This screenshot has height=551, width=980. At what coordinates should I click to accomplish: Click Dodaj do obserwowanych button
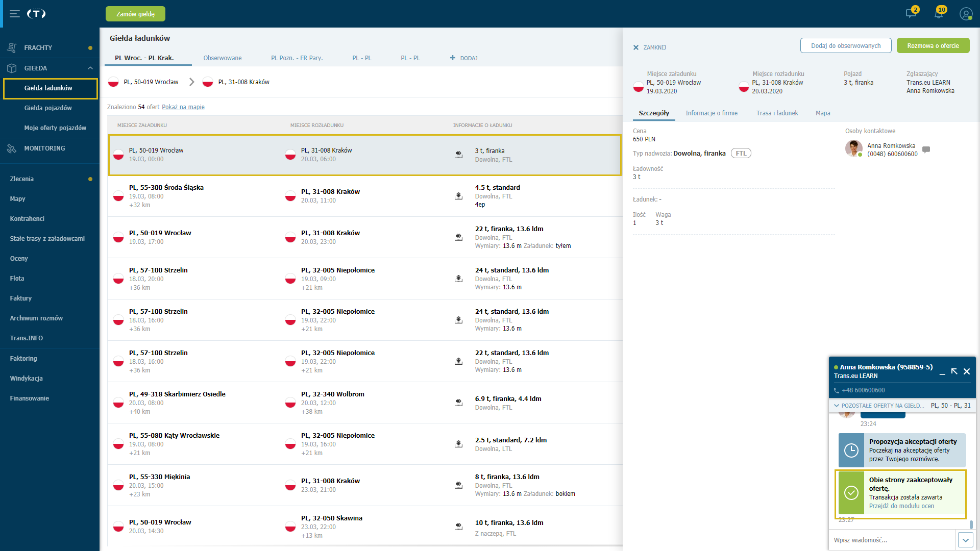846,45
